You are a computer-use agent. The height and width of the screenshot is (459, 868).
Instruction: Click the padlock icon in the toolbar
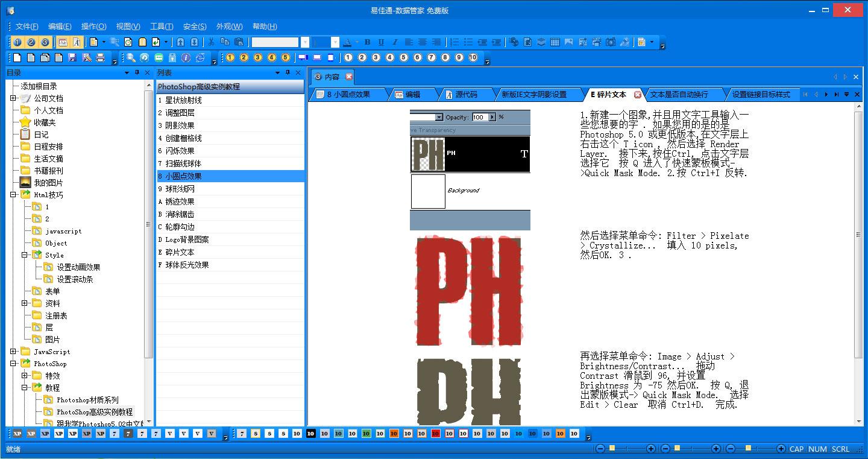[172, 58]
